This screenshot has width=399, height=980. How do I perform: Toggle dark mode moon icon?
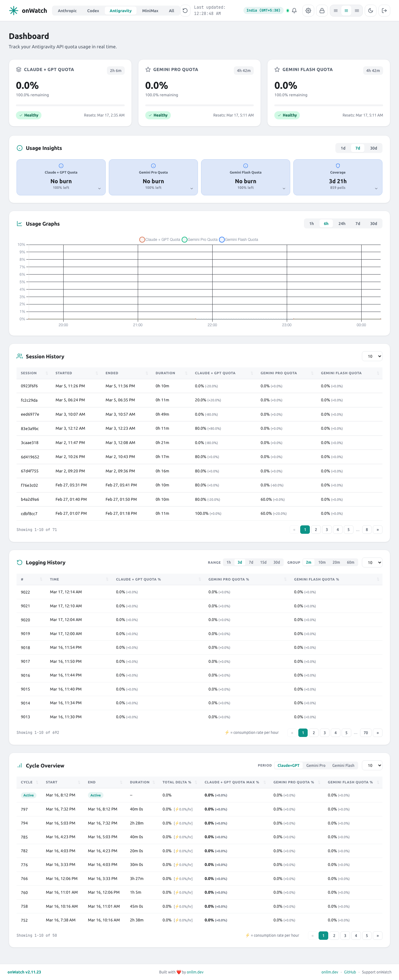tap(371, 11)
